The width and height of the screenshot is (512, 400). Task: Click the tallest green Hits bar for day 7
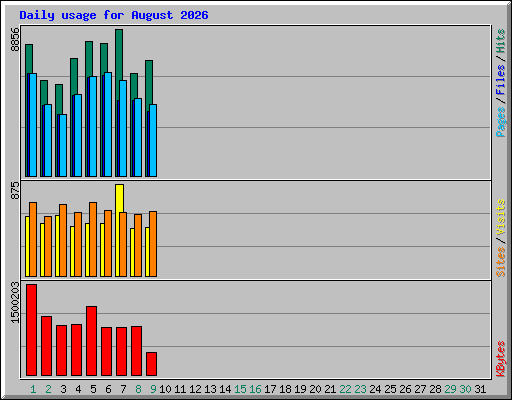tap(119, 55)
